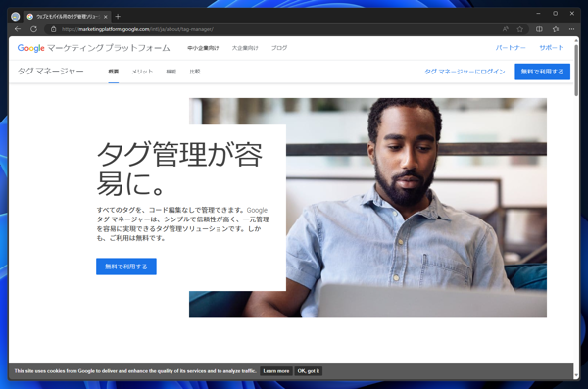View site info lock icon in address bar
588x389 pixels.
point(53,29)
